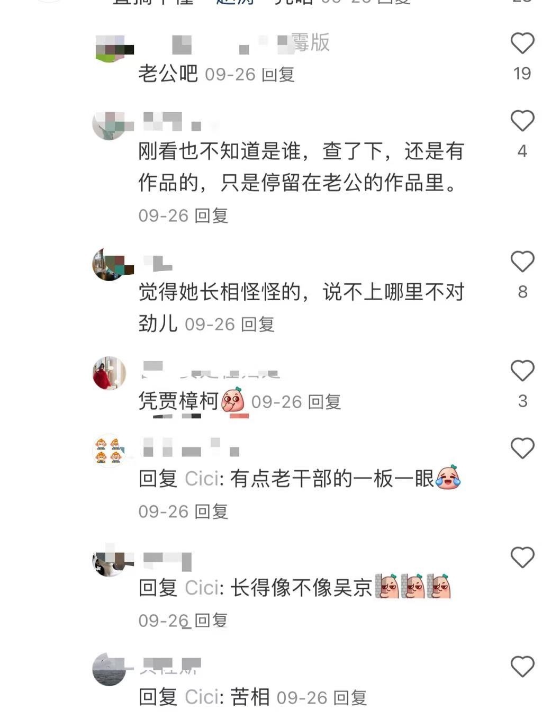Image resolution: width=560 pixels, height=728 pixels.
Task: Like the '老公吧' comment
Action: [522, 43]
